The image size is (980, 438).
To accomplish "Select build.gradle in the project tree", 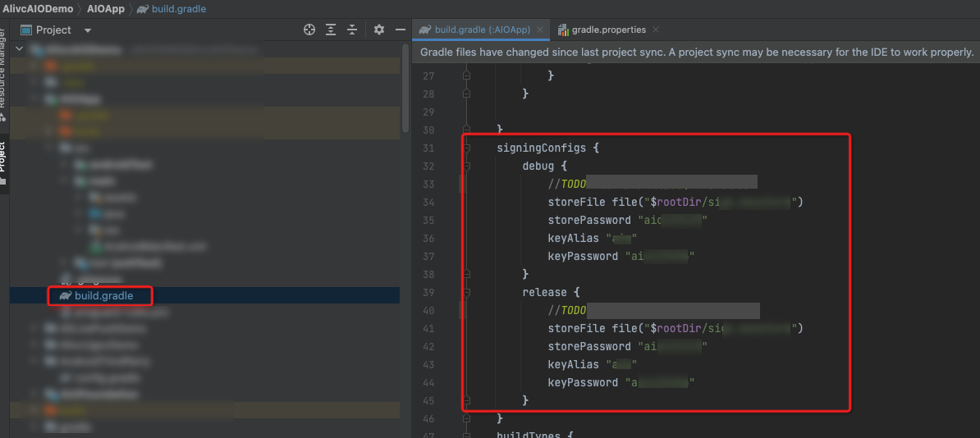I will pyautogui.click(x=103, y=295).
